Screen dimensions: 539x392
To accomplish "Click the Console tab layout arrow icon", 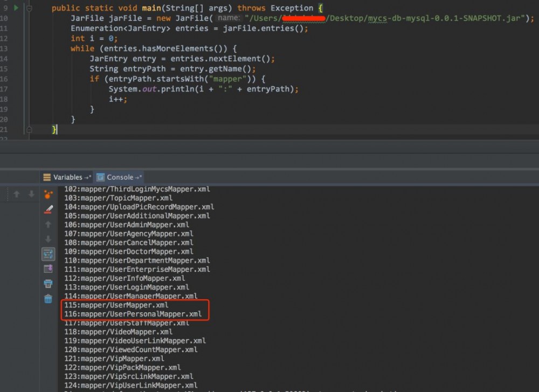I will pyautogui.click(x=138, y=177).
